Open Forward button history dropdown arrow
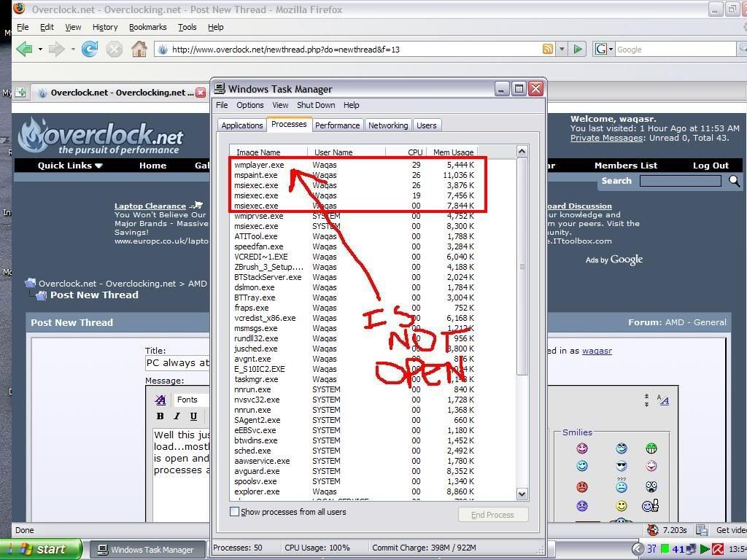The height and width of the screenshot is (560, 747). coord(73,49)
